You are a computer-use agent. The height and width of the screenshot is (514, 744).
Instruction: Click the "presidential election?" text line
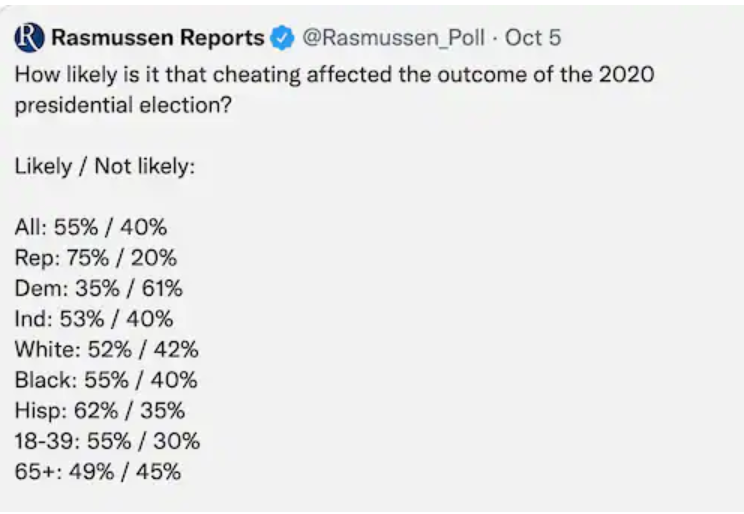[123, 106]
